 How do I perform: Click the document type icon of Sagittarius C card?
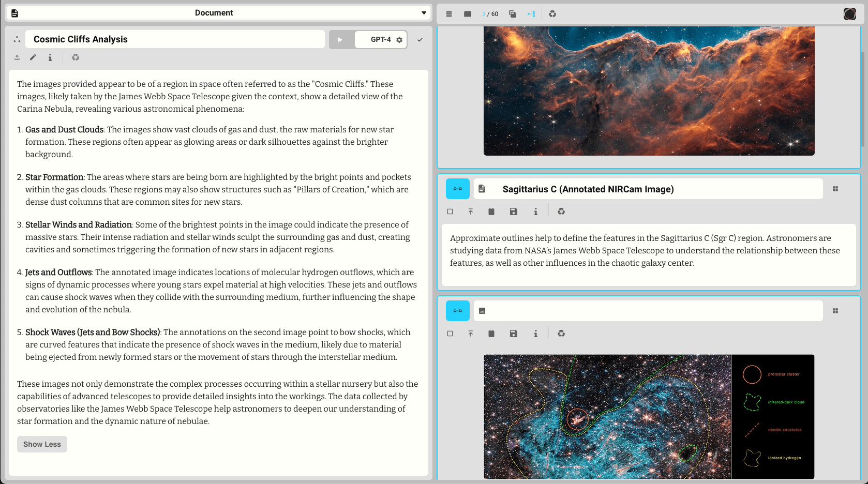pos(482,189)
